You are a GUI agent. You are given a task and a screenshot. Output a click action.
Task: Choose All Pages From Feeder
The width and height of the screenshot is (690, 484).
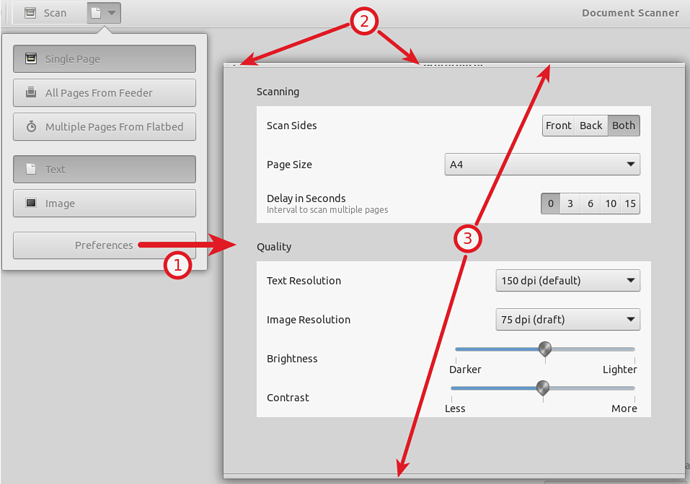[x=104, y=93]
